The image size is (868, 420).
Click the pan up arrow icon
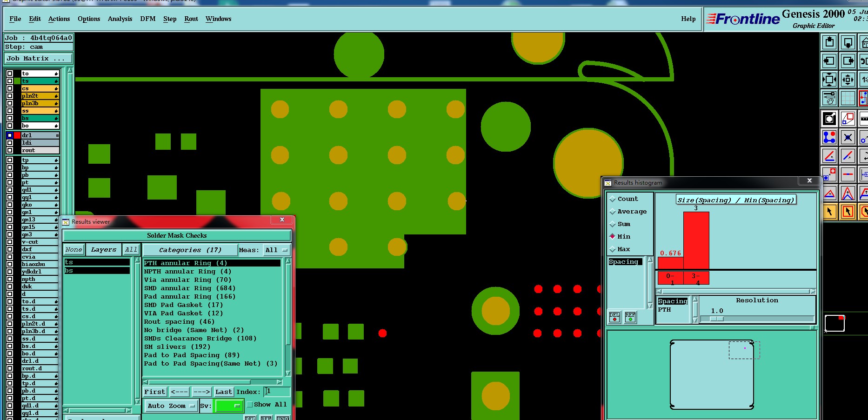(829, 42)
